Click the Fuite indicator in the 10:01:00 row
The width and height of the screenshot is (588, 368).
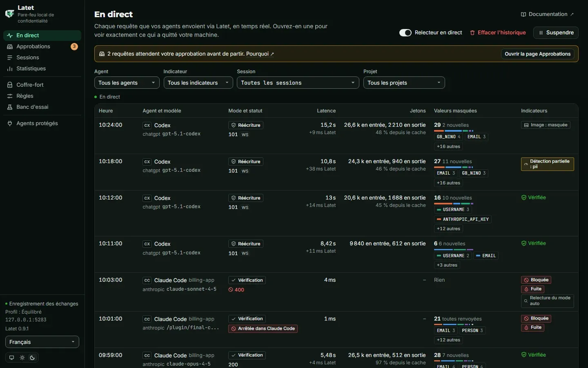tap(532, 328)
